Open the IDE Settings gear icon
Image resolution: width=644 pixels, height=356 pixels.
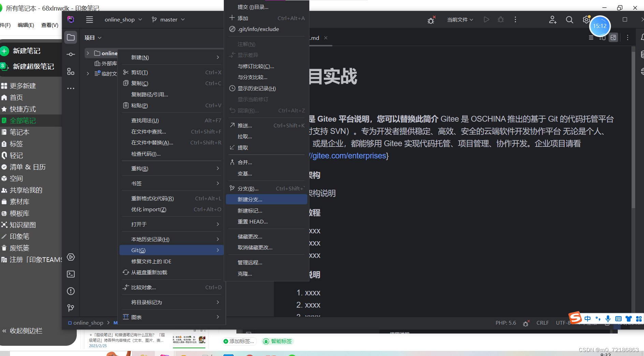coord(586,20)
